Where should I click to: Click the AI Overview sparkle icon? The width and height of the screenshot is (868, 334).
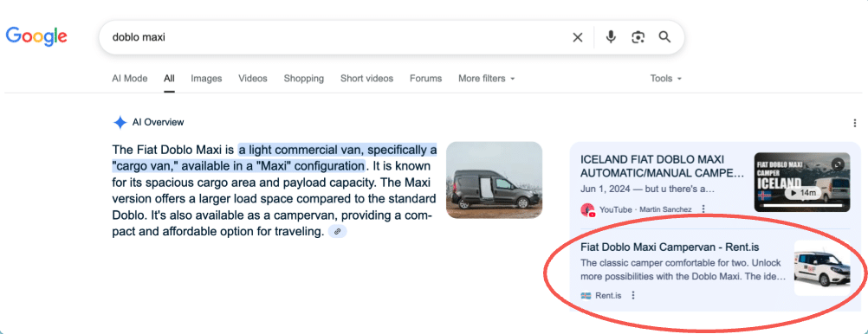tap(120, 123)
